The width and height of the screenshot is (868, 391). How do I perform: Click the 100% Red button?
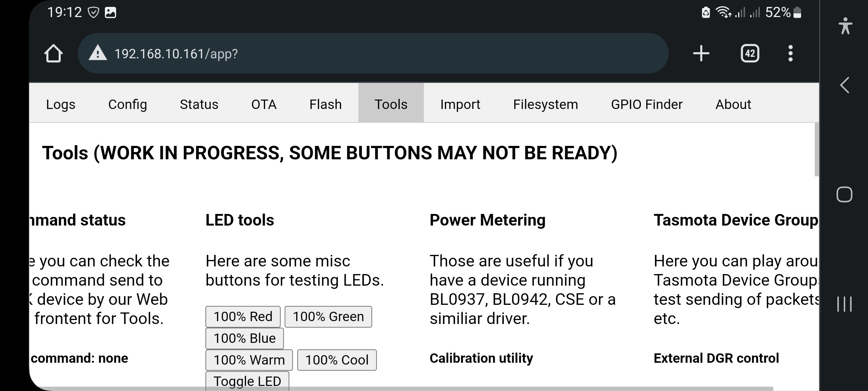coord(243,317)
